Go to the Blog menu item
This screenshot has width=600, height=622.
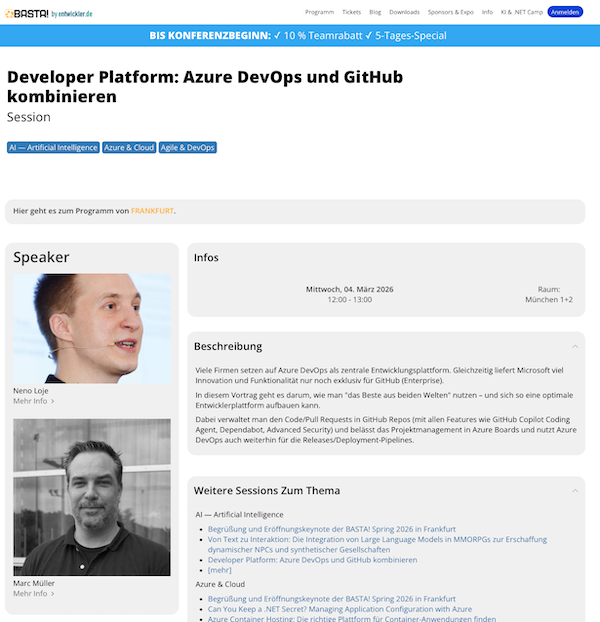(x=375, y=12)
